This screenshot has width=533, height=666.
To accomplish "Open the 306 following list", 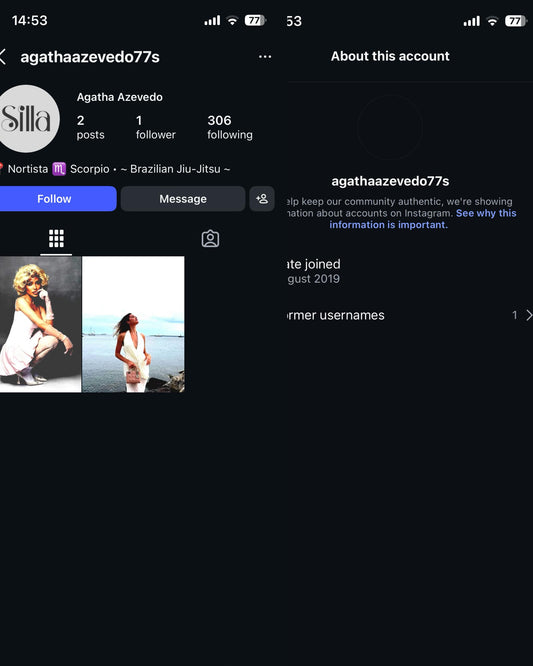I will [x=230, y=127].
